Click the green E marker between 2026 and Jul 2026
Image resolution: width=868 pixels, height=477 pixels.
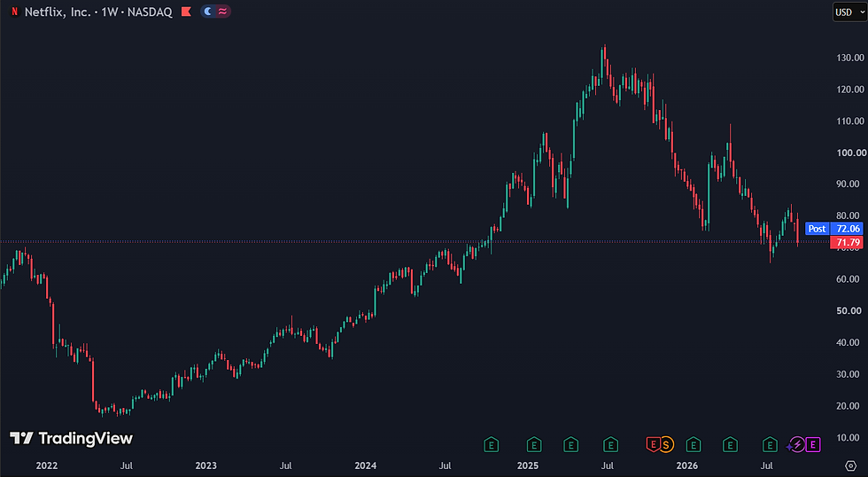pyautogui.click(x=730, y=444)
